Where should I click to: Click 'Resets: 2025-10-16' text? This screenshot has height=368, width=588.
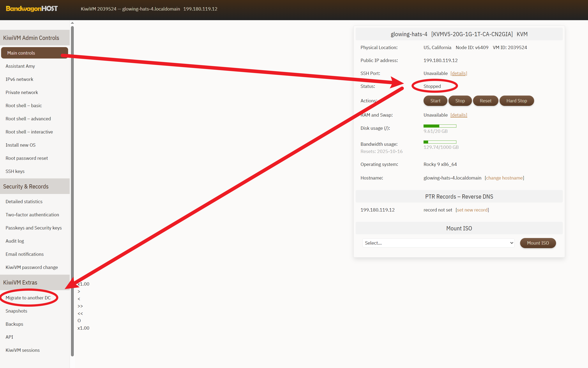click(381, 151)
